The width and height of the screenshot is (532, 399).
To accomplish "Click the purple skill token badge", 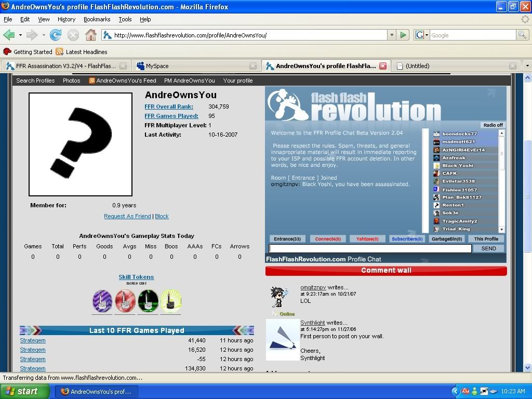I will (102, 301).
